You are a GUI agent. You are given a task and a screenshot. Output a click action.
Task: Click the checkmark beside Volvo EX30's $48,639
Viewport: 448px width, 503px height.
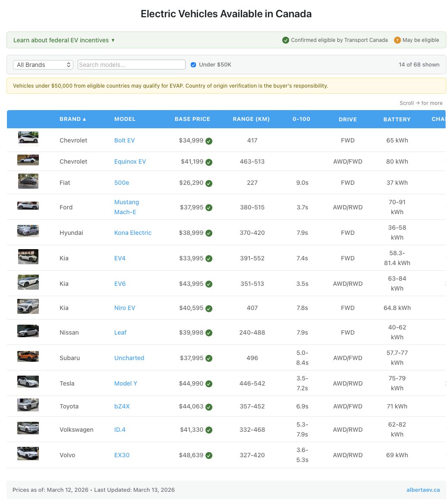[x=209, y=455]
